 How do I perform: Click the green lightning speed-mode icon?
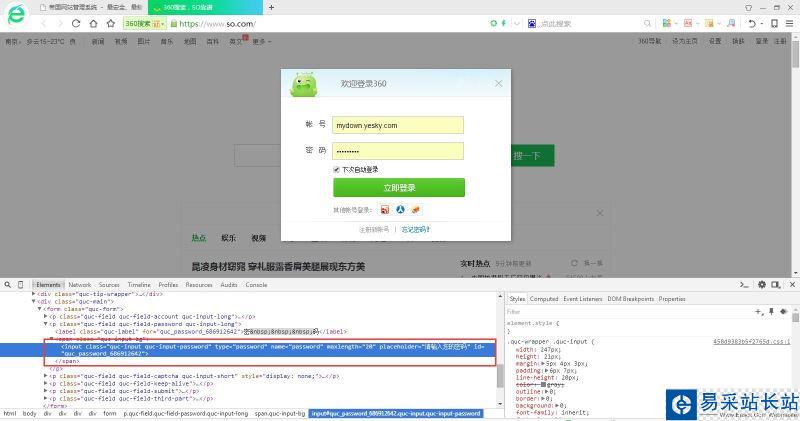click(x=504, y=23)
